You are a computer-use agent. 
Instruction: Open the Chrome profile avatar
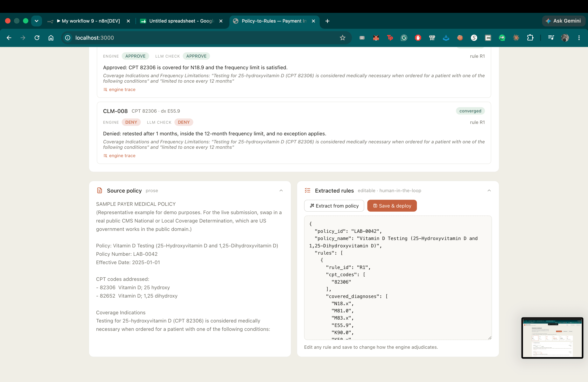point(565,38)
